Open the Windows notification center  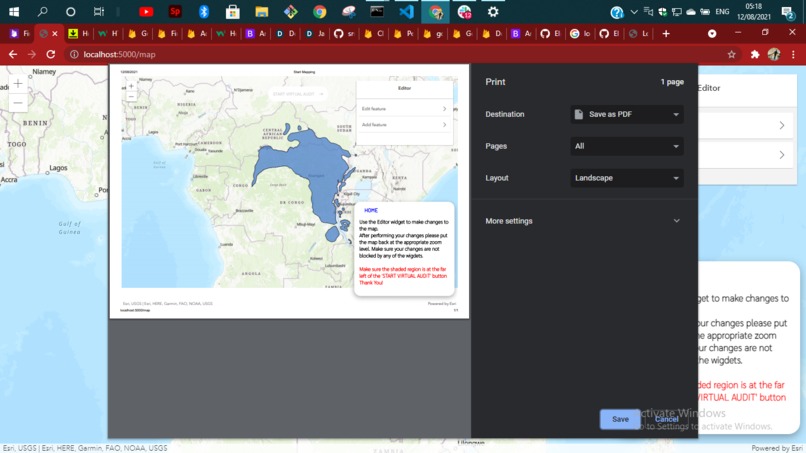pos(787,12)
